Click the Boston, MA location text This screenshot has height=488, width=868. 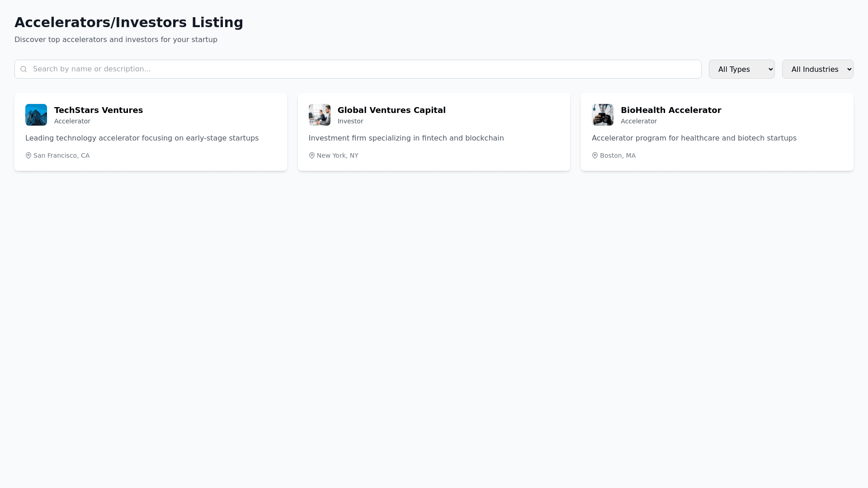pos(618,155)
